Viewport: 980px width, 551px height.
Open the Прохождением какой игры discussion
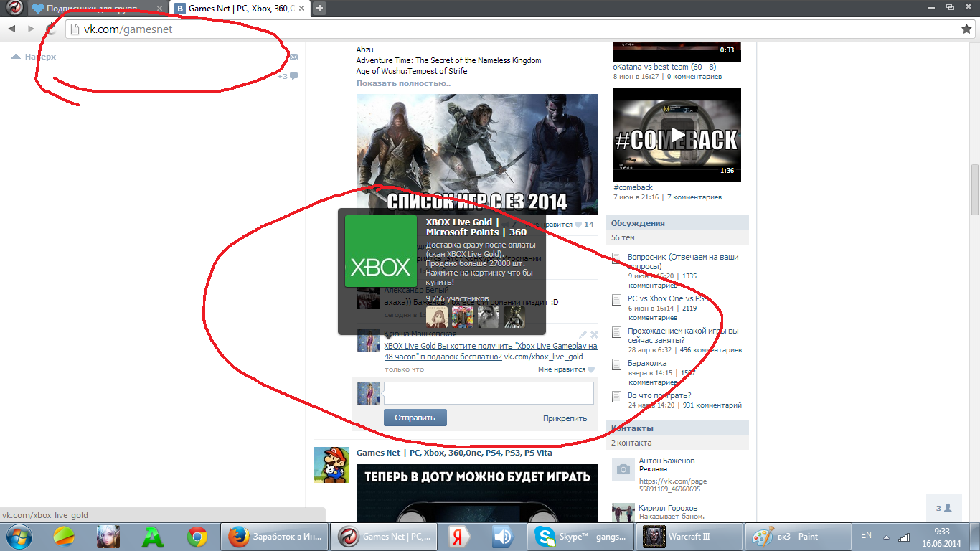(683, 336)
